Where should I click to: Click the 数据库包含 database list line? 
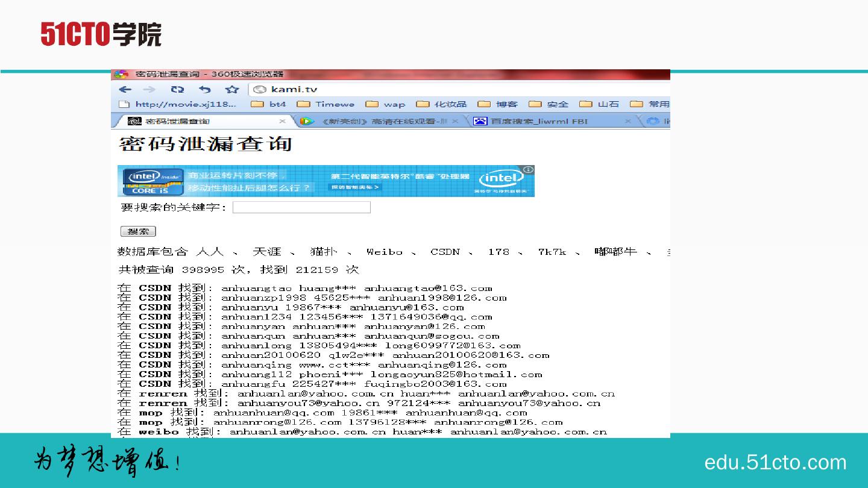pyautogui.click(x=394, y=252)
